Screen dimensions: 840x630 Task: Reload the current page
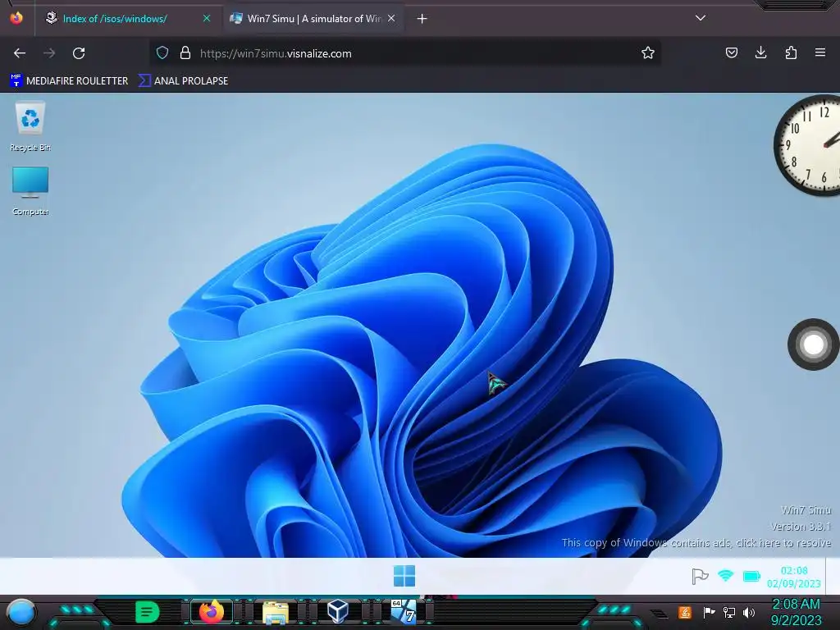click(x=79, y=53)
